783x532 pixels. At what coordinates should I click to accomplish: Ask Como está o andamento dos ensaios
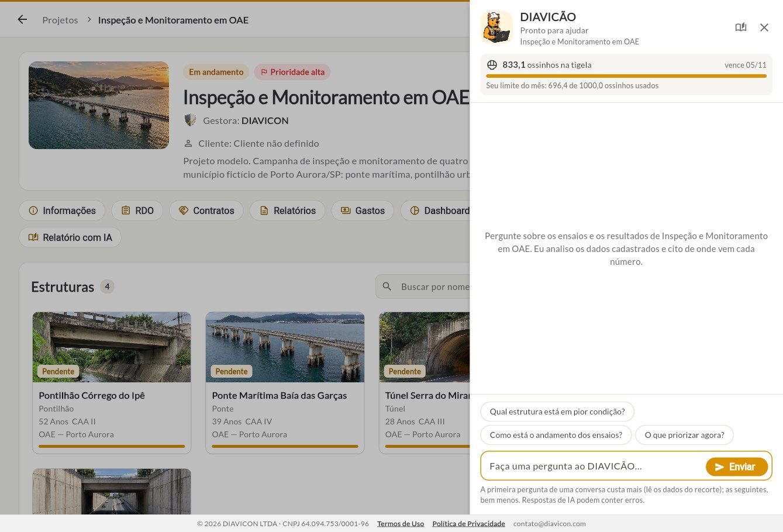tap(556, 435)
